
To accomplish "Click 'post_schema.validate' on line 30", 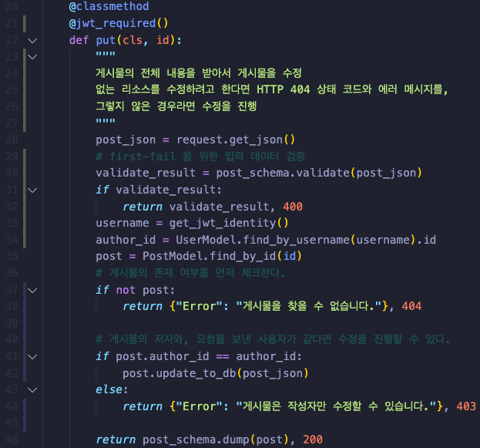I will pyautogui.click(x=283, y=173).
